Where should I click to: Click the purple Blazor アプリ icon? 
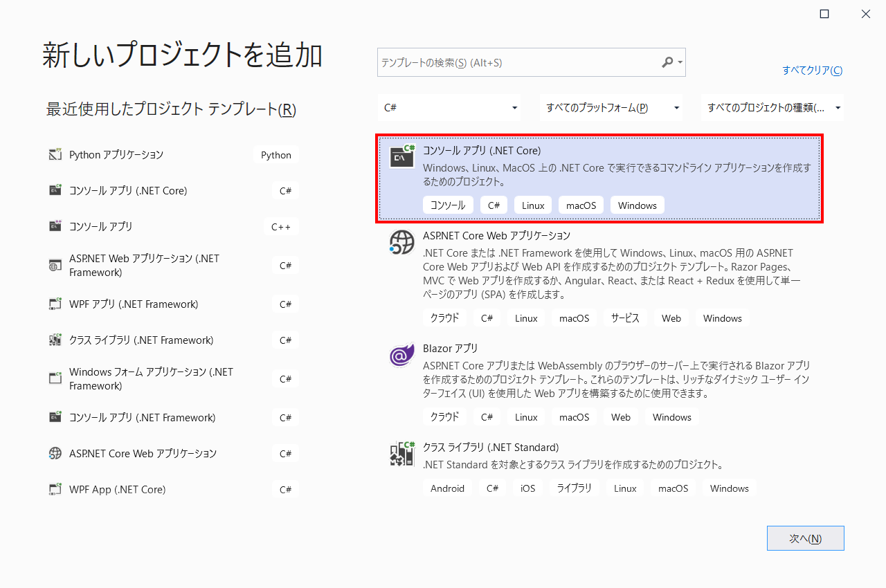(x=401, y=355)
